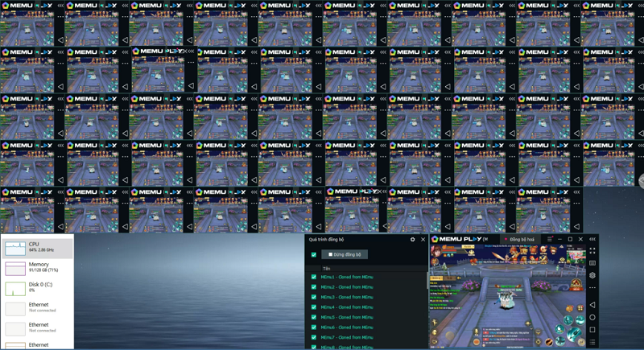Select Disk 0 (C:) in performance list

pyautogui.click(x=37, y=288)
